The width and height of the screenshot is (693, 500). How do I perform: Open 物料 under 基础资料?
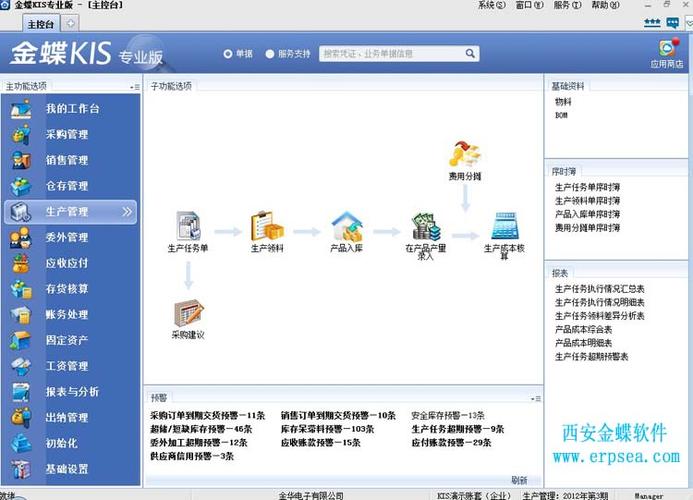[563, 102]
